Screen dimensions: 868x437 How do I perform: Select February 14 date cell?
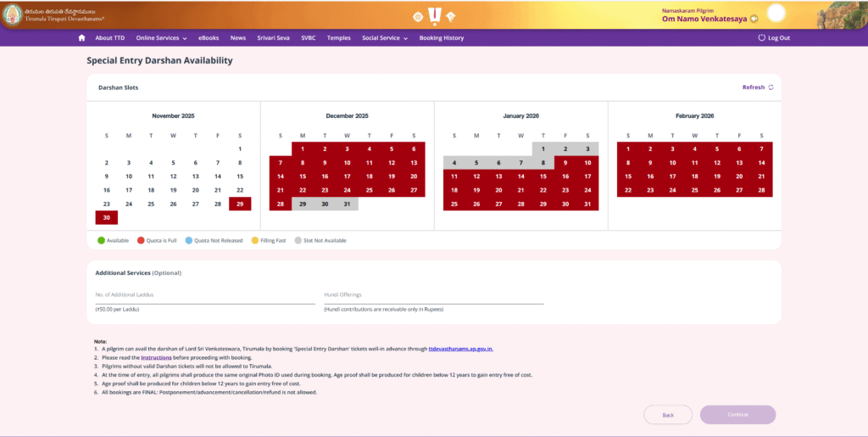click(762, 163)
